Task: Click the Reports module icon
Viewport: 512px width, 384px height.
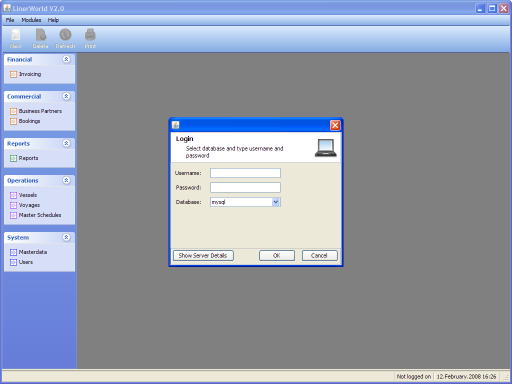Action: pyautogui.click(x=13, y=158)
